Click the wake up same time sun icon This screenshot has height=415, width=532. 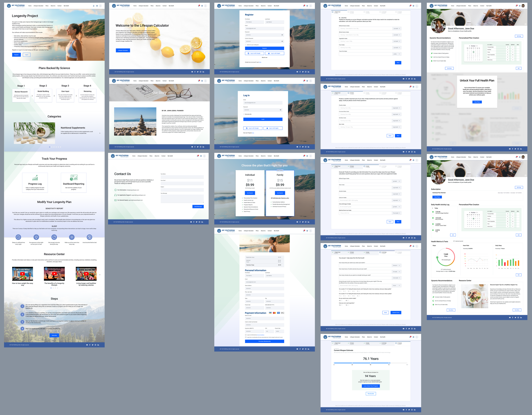pos(72,237)
